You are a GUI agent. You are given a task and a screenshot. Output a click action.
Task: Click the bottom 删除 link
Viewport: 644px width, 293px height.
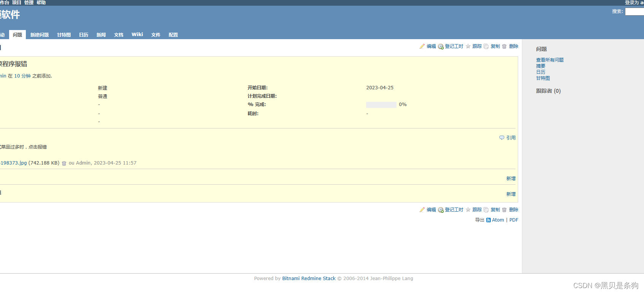(514, 210)
